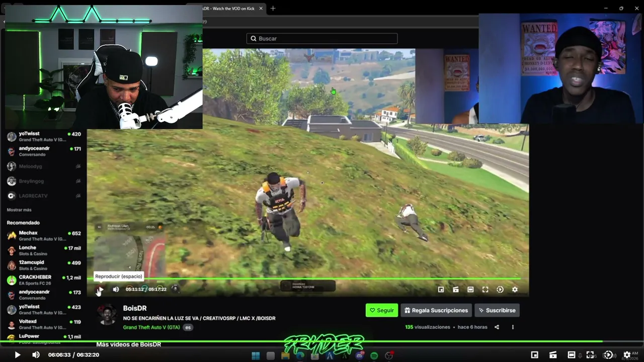Open Discord from the taskbar
This screenshot has height=362, width=644.
(x=359, y=355)
